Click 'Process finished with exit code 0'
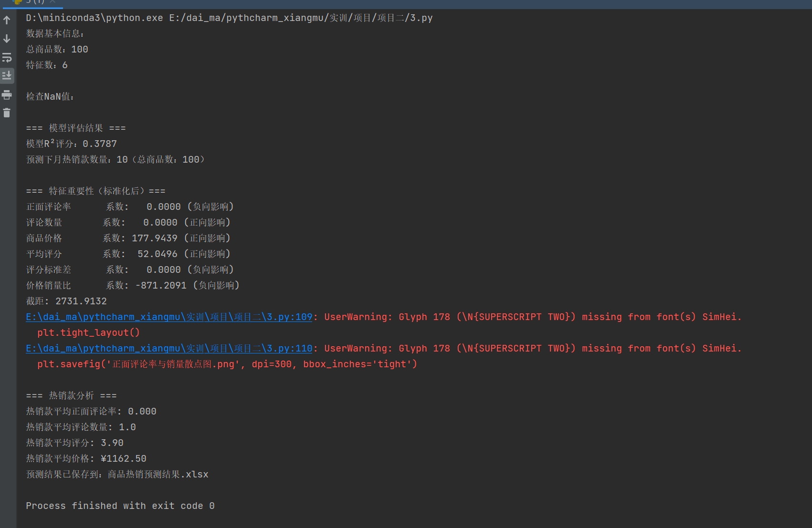Screen dimensions: 812x528 120,506
